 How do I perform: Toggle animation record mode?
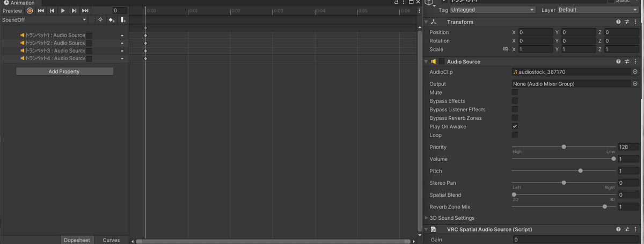30,10
